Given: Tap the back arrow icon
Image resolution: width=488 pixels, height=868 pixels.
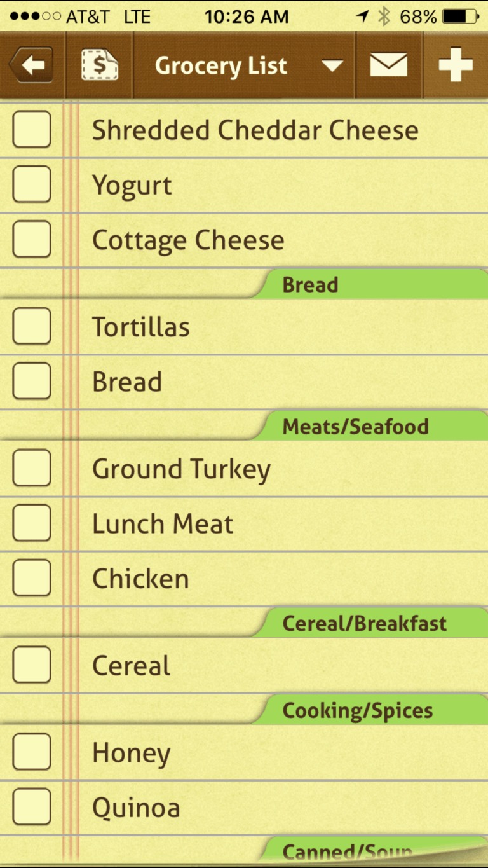Looking at the screenshot, I should [x=30, y=65].
